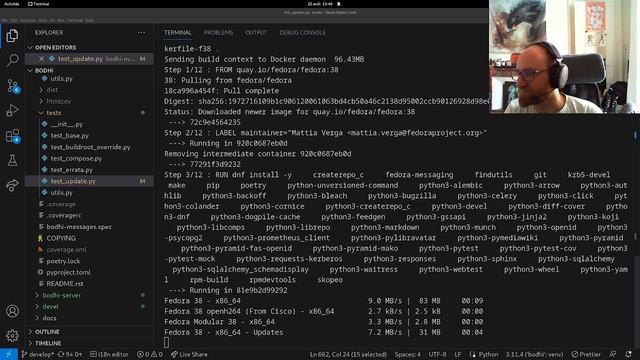Image resolution: width=640 pixels, height=360 pixels.
Task: Start Live Share from status bar
Action: [189, 354]
